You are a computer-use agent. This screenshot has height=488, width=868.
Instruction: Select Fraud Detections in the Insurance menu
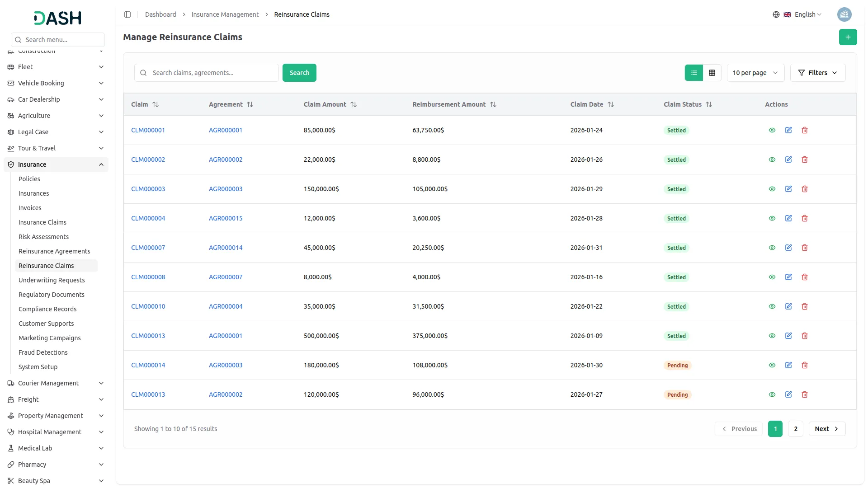click(43, 352)
